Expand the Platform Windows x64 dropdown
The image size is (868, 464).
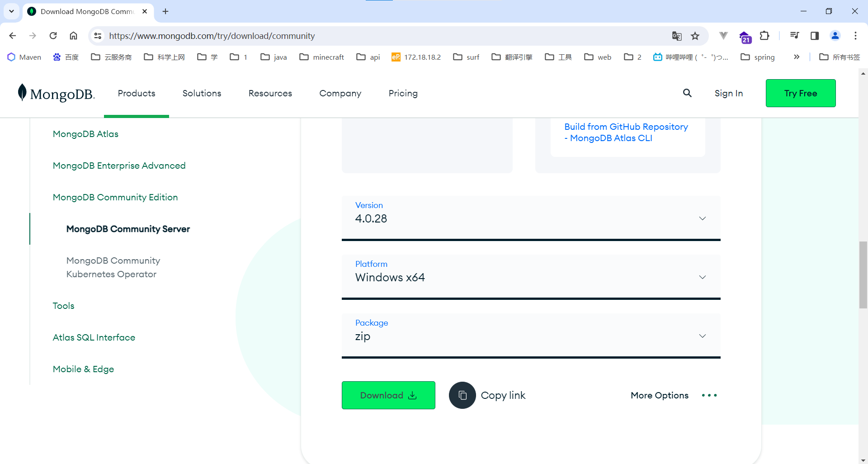531,277
